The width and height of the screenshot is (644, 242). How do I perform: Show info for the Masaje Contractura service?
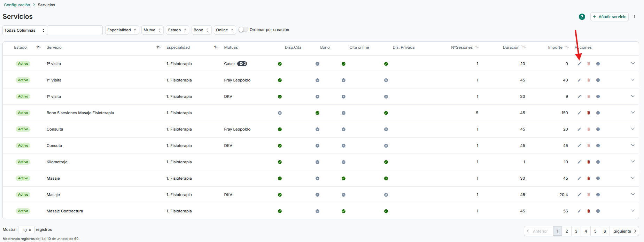click(598, 211)
